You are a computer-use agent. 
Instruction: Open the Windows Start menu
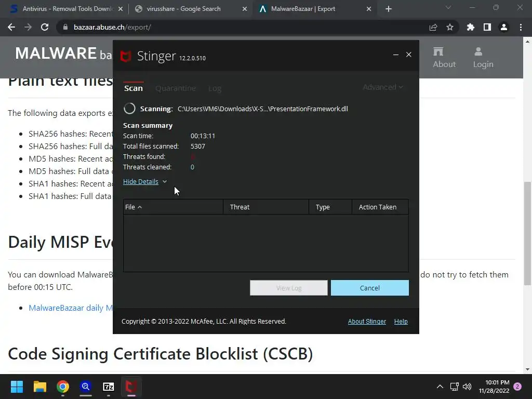point(17,387)
